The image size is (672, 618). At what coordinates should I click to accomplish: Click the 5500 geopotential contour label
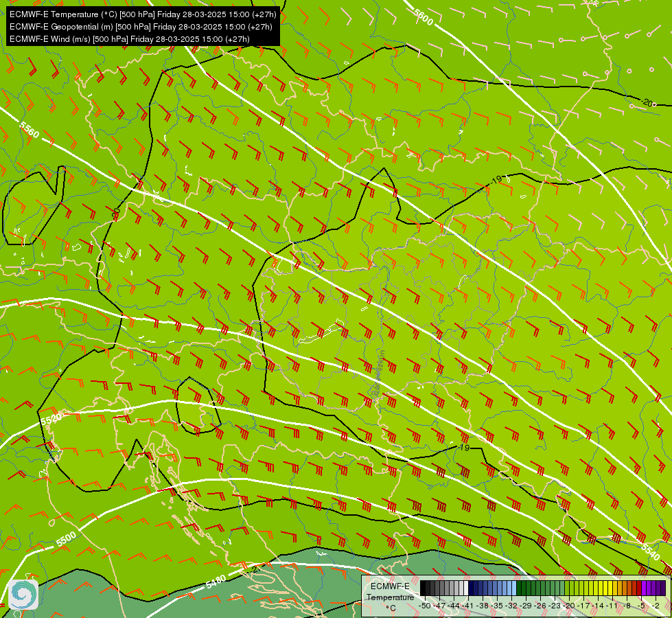66,538
